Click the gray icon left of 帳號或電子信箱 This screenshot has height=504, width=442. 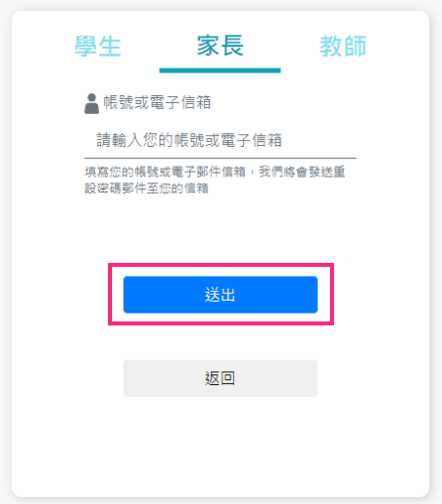pyautogui.click(x=91, y=104)
